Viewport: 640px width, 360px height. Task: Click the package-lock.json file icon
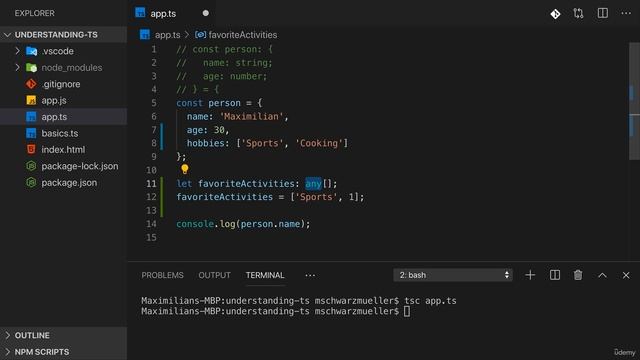[x=31, y=166]
